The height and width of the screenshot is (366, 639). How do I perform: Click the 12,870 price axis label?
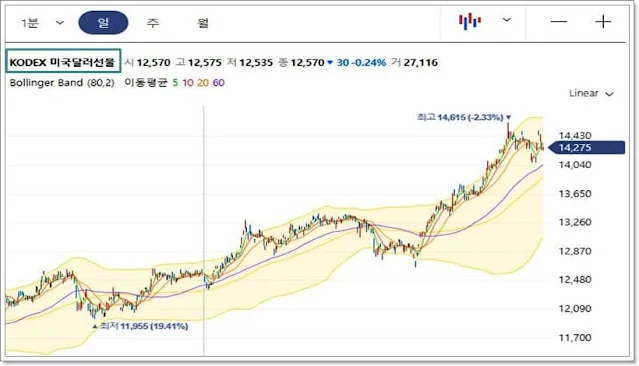575,251
